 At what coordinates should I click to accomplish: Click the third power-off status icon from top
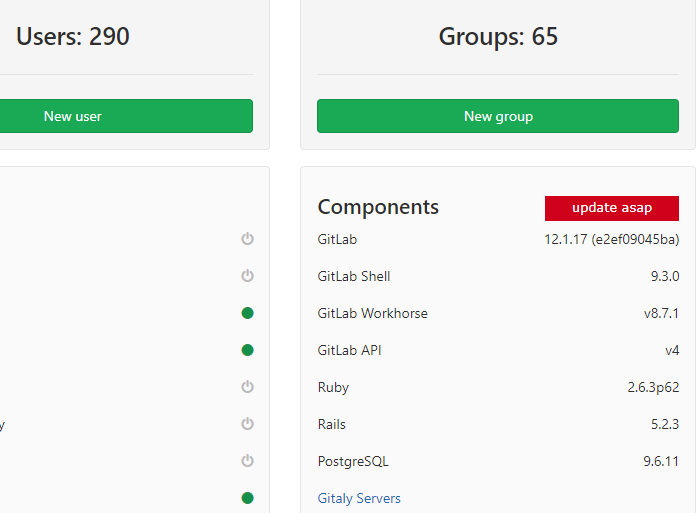coord(247,387)
